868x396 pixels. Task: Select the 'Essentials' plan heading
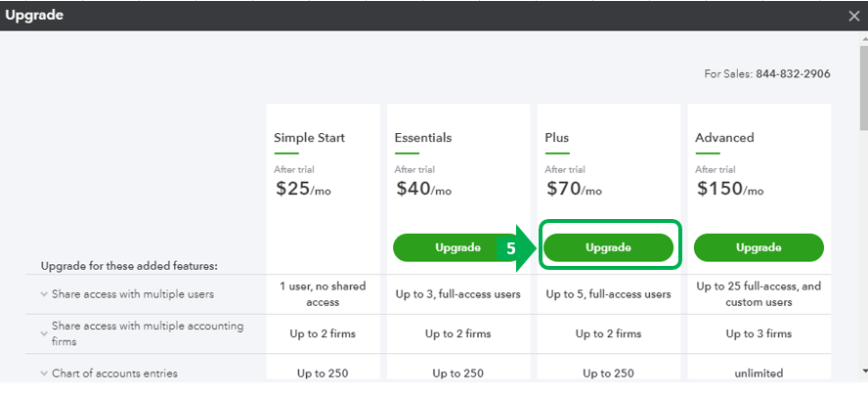[423, 137]
